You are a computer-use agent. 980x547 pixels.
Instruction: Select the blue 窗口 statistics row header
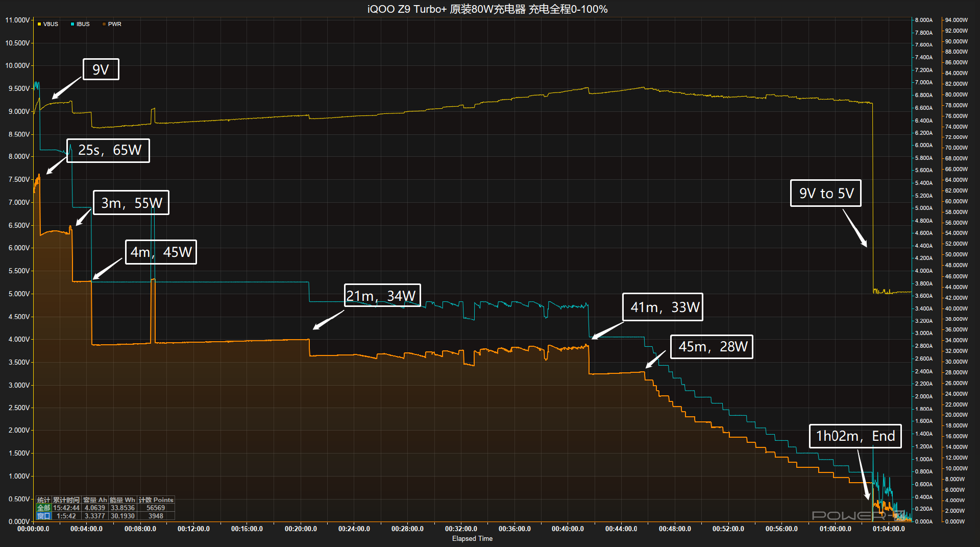click(x=43, y=516)
